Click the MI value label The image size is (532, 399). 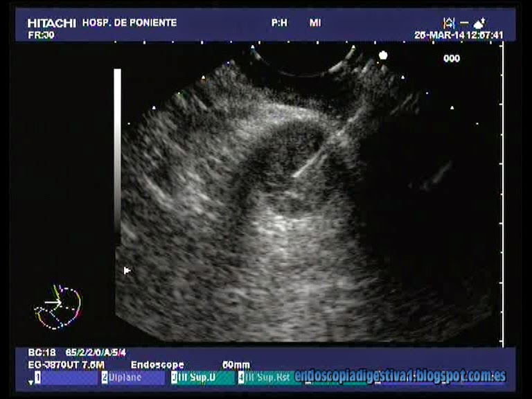coord(315,23)
